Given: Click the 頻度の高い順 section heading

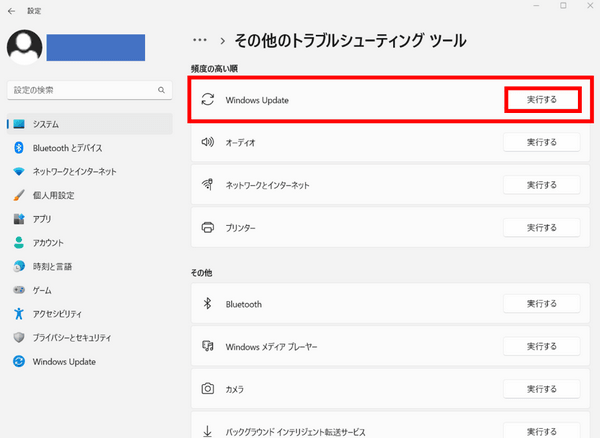Looking at the screenshot, I should click(214, 69).
